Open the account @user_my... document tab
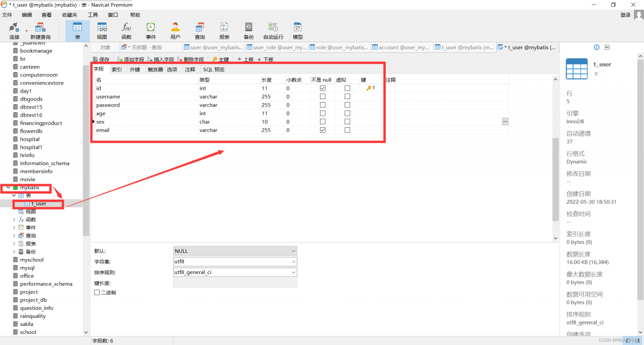Image resolution: width=644 pixels, height=345 pixels. click(402, 47)
